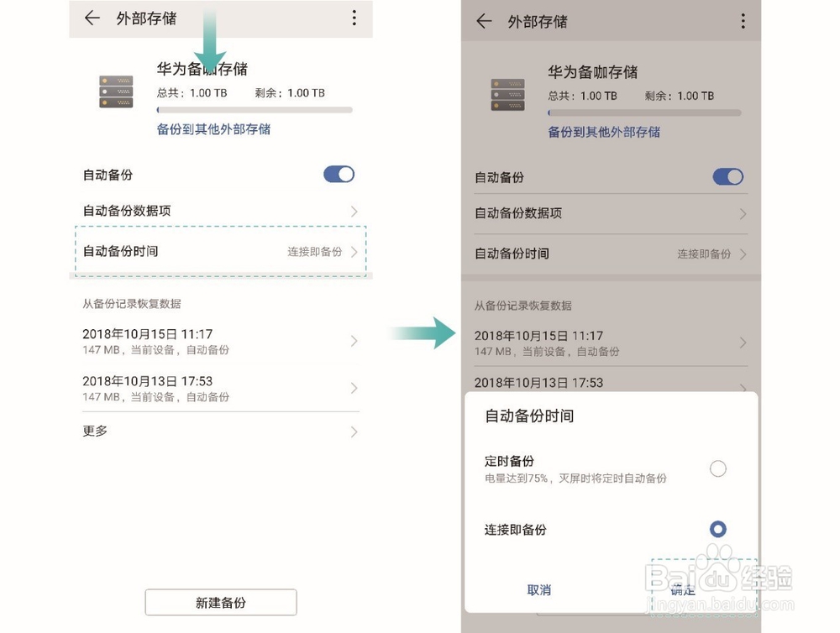The height and width of the screenshot is (633, 840).
Task: Open three-dot overflow menu on left screen
Action: coord(354,18)
